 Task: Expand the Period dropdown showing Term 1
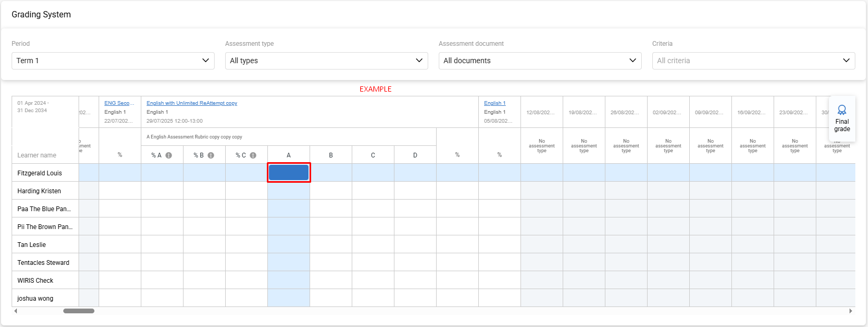(113, 61)
